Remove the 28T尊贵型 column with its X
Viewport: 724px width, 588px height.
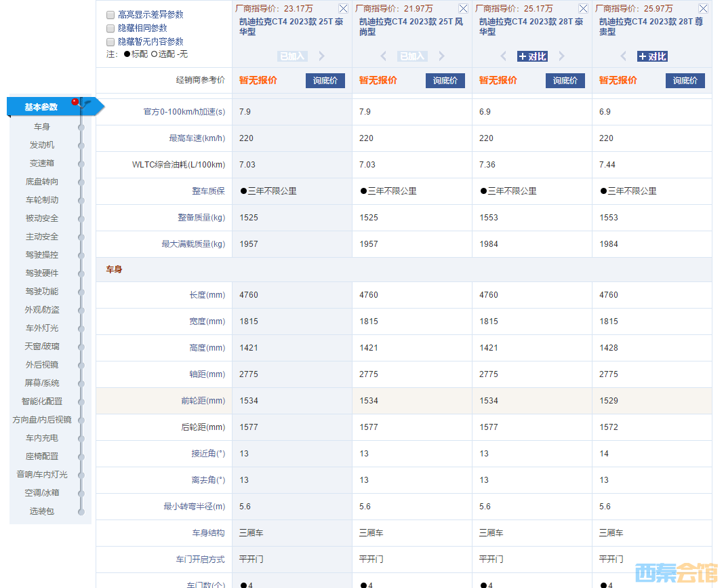[703, 8]
